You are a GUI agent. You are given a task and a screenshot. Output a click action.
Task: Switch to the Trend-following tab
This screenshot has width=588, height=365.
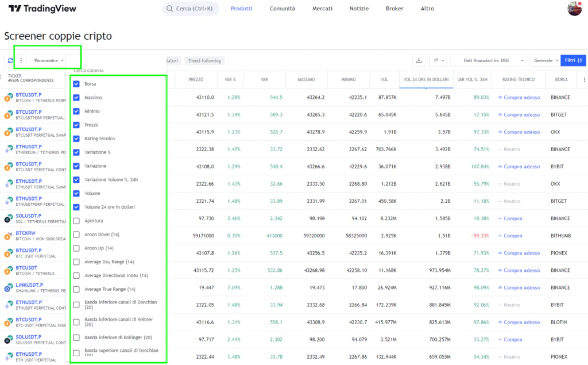tap(204, 61)
